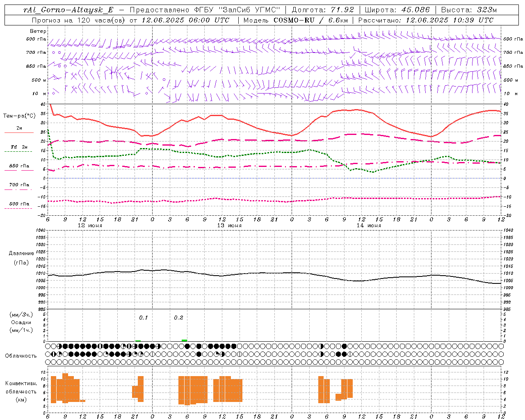
Task: Click the forecast start time 12.06.2025 06:00 UTC
Action: pyautogui.click(x=185, y=20)
